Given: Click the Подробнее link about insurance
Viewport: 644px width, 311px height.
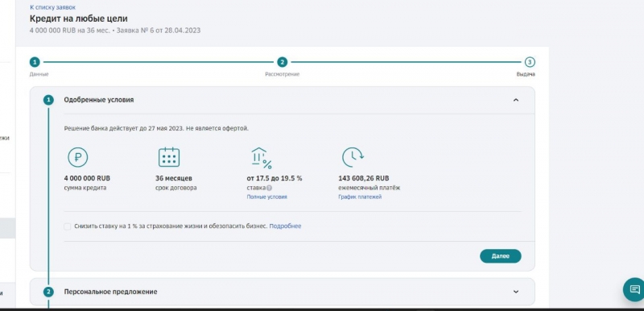Looking at the screenshot, I should pos(285,226).
